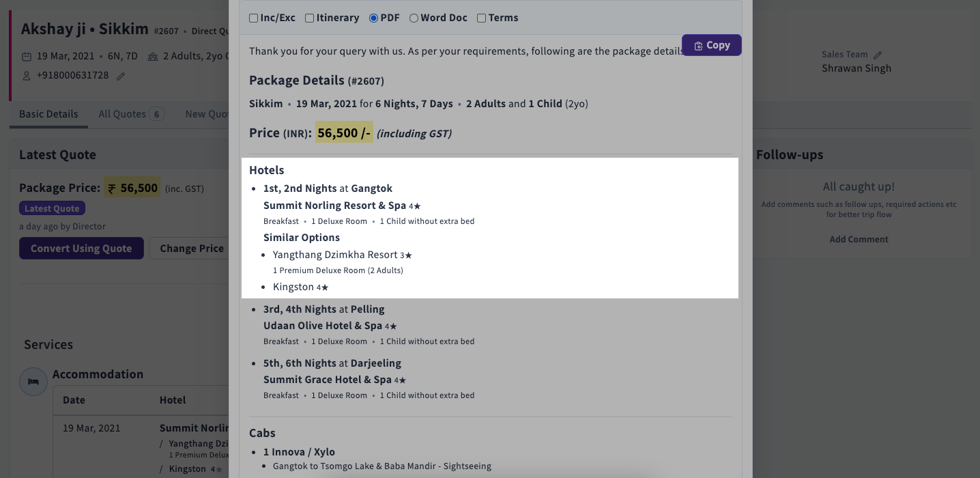Image resolution: width=980 pixels, height=478 pixels.
Task: Switch to the Basic Details tab
Action: 48,115
